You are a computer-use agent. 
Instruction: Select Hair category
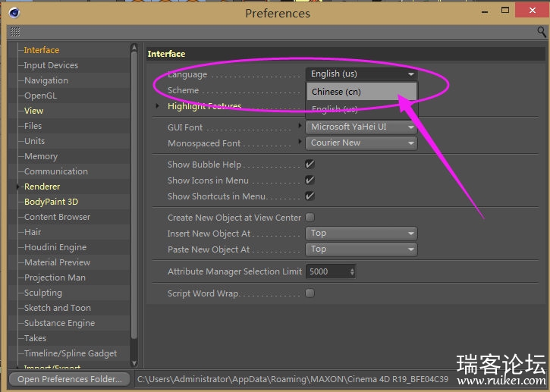click(33, 232)
